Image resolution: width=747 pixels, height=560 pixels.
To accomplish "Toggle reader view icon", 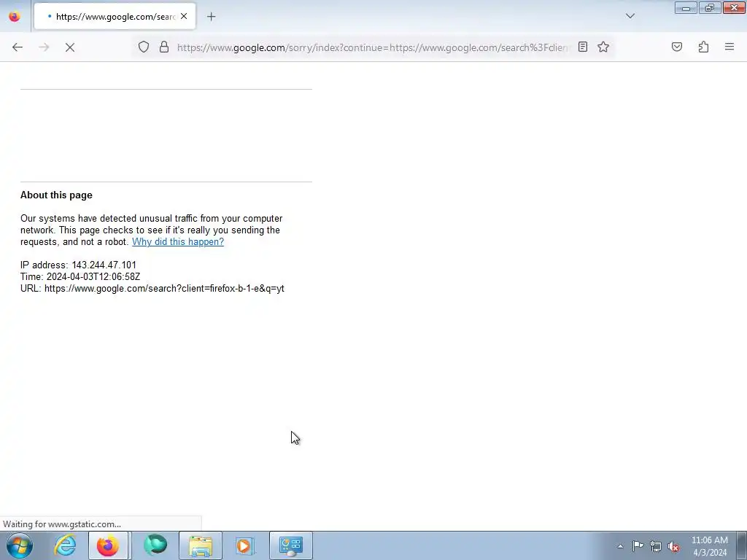I will pos(583,47).
